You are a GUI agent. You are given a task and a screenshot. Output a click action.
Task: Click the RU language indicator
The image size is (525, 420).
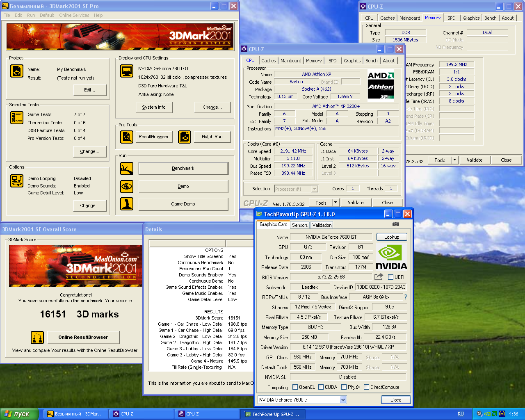(x=461, y=414)
